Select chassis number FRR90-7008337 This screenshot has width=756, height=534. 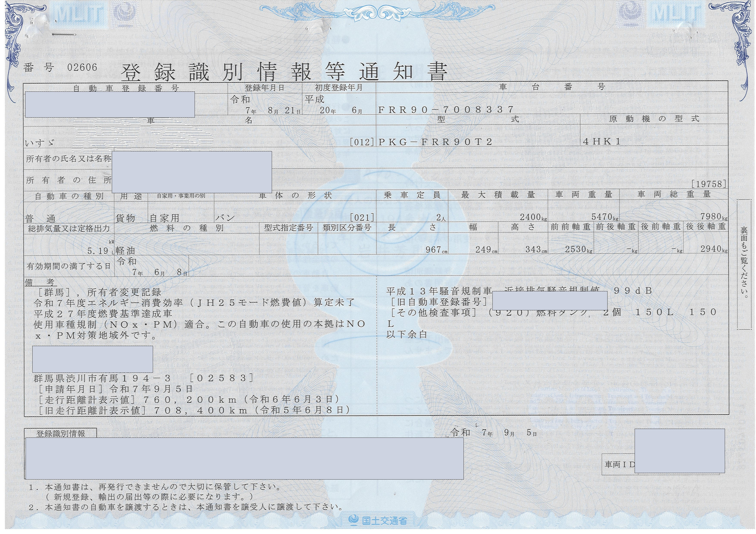click(446, 110)
